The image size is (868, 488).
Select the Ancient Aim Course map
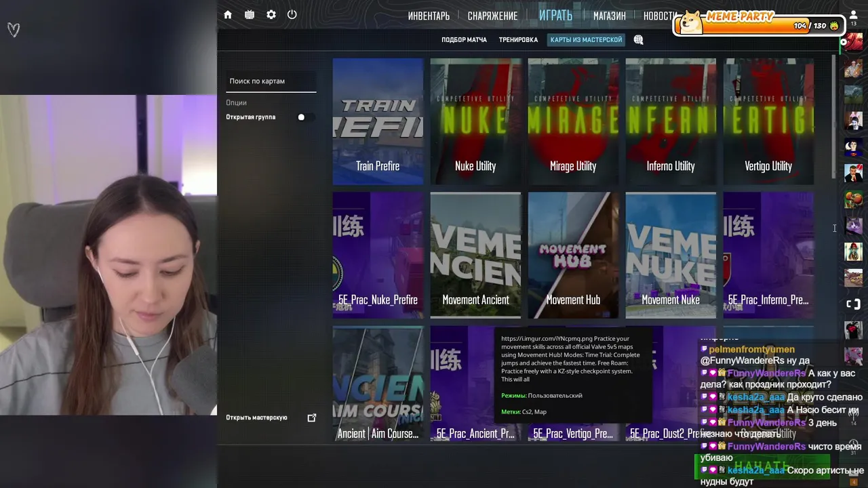(378, 384)
